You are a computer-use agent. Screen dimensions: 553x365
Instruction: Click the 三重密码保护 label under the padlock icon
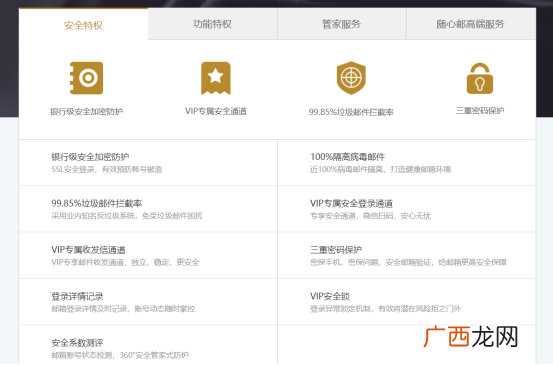click(x=480, y=111)
